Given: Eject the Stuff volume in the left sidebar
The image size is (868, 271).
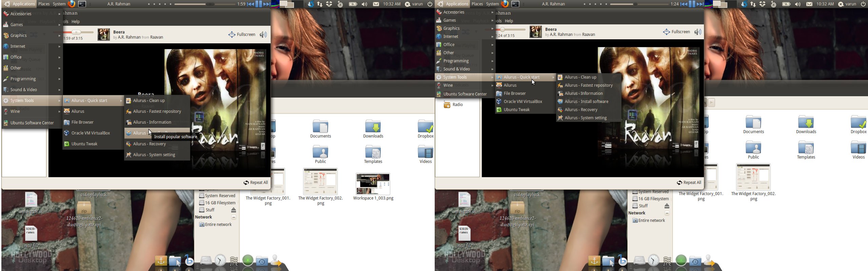Looking at the screenshot, I should click(234, 210).
